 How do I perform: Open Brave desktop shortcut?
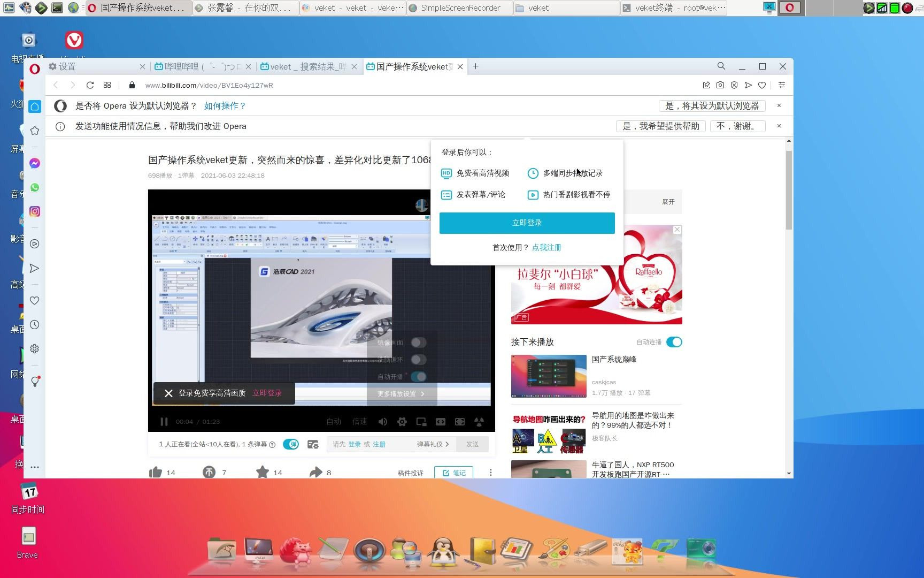[28, 542]
